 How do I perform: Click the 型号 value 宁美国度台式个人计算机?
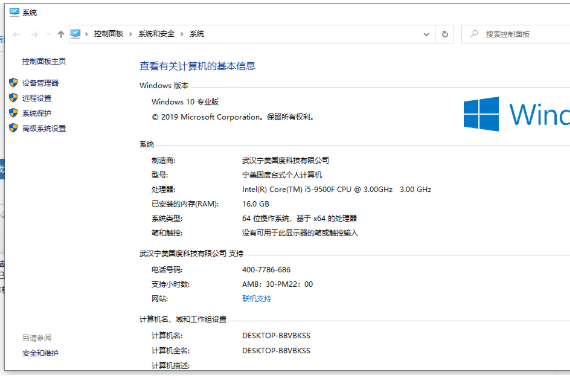[x=282, y=175]
